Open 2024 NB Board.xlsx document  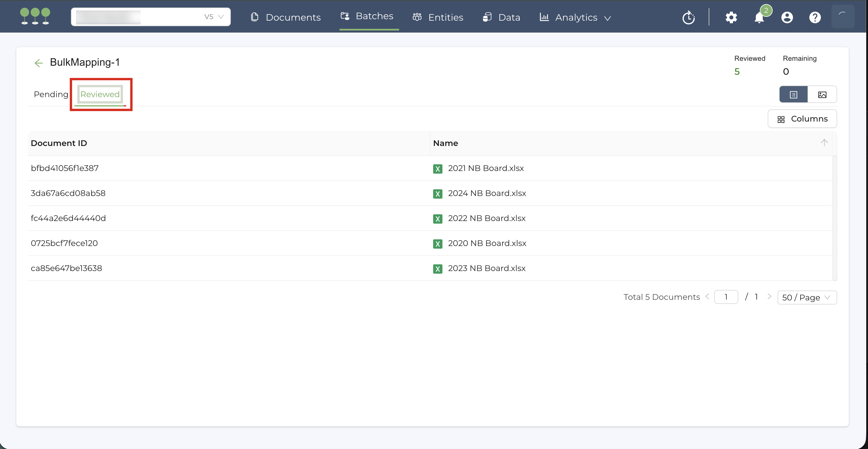tap(487, 193)
